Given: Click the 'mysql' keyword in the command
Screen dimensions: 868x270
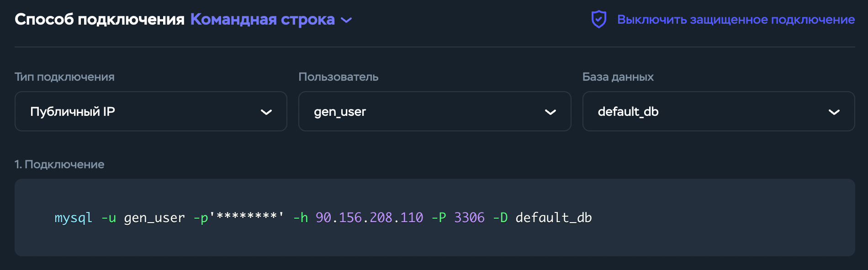Looking at the screenshot, I should 73,218.
